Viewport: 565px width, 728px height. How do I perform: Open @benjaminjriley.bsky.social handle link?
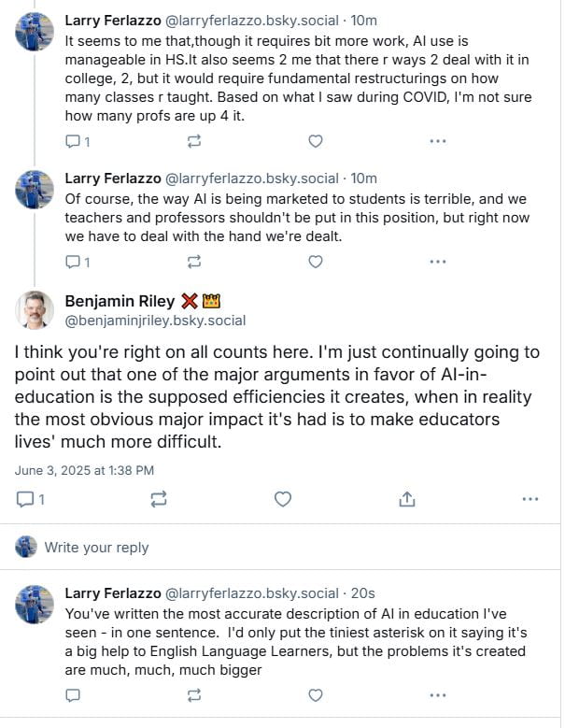pyautogui.click(x=155, y=321)
